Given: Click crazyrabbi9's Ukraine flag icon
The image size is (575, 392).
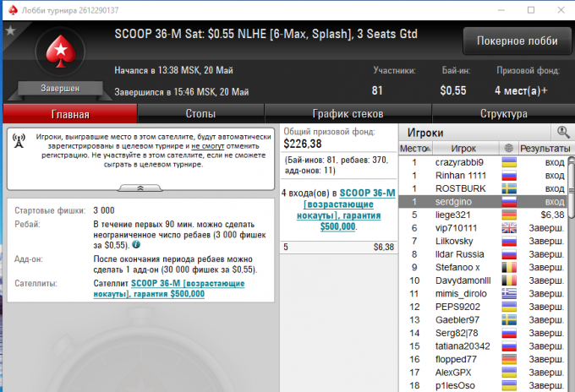Looking at the screenshot, I should pyautogui.click(x=509, y=162).
